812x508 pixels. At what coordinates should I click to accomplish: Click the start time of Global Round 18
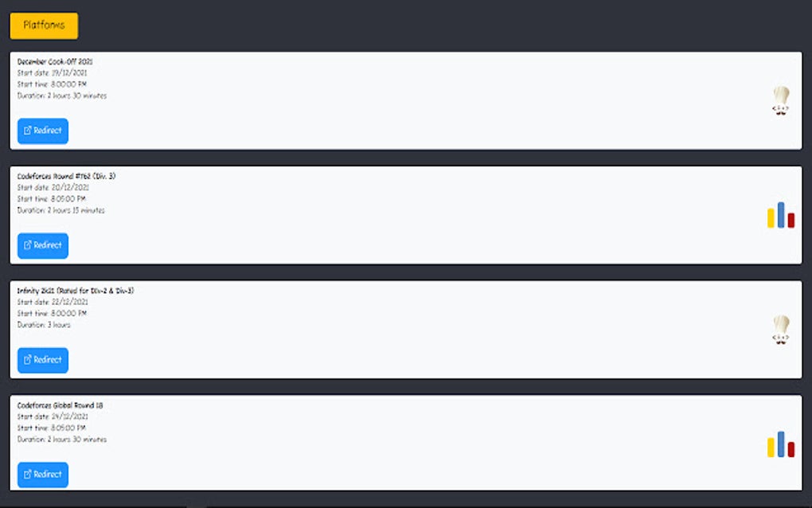coord(52,428)
